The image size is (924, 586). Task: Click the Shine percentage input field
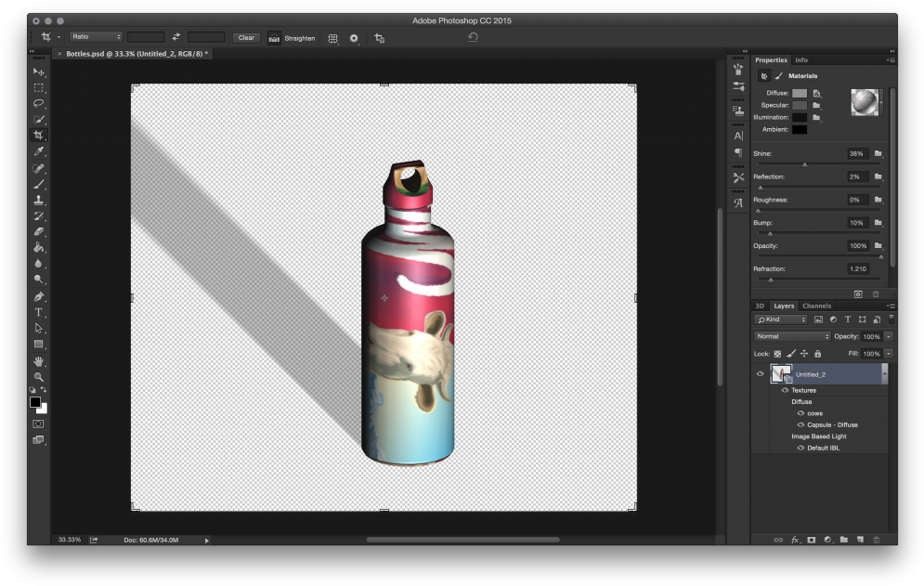[857, 153]
